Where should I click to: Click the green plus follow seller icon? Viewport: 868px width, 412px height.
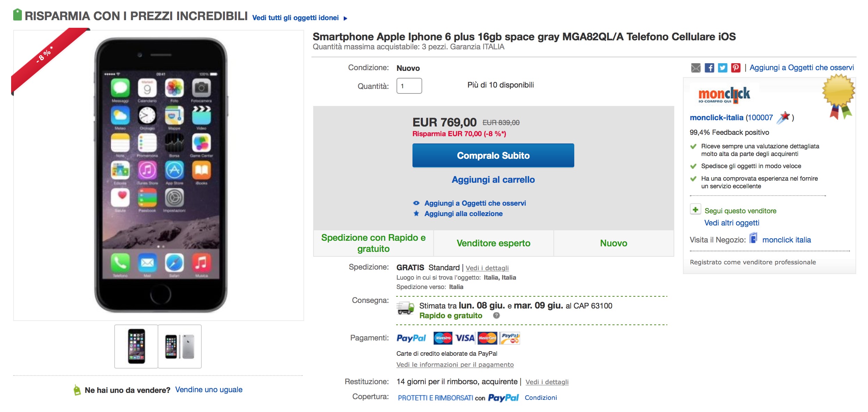(x=695, y=210)
